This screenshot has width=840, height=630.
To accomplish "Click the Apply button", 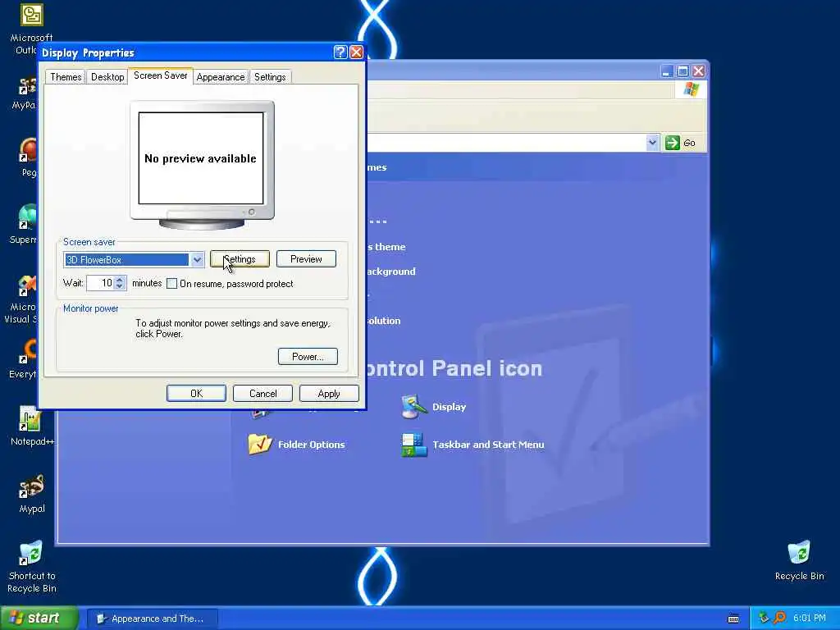I will [329, 393].
